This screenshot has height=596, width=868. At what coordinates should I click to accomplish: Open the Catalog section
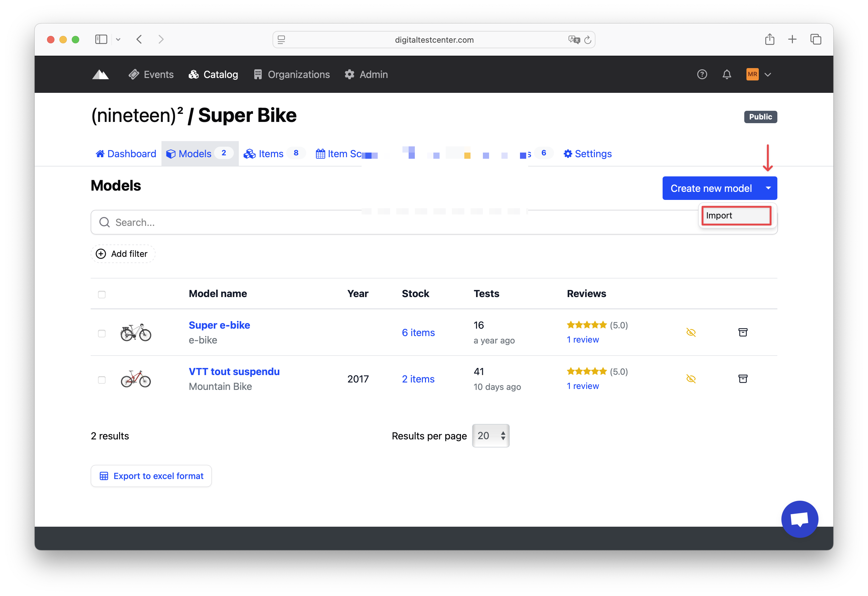(220, 74)
